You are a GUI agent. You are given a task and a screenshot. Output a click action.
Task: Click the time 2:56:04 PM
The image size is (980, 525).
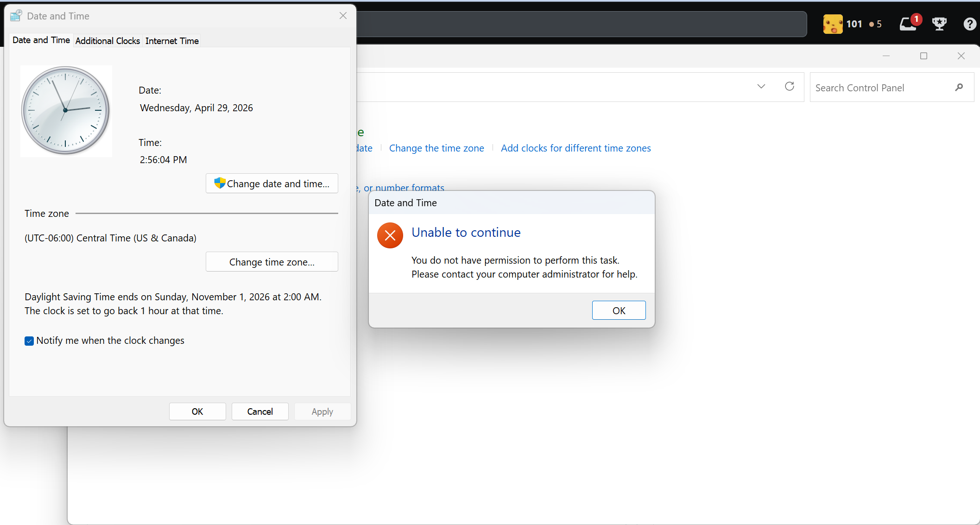(x=164, y=160)
